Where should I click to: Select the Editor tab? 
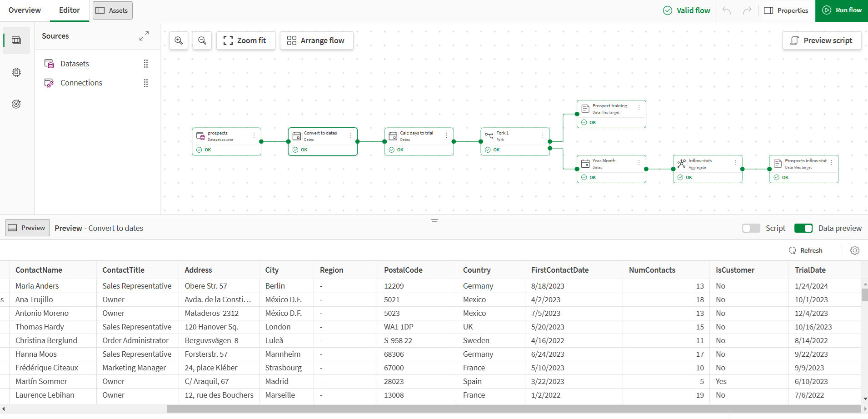coord(69,10)
